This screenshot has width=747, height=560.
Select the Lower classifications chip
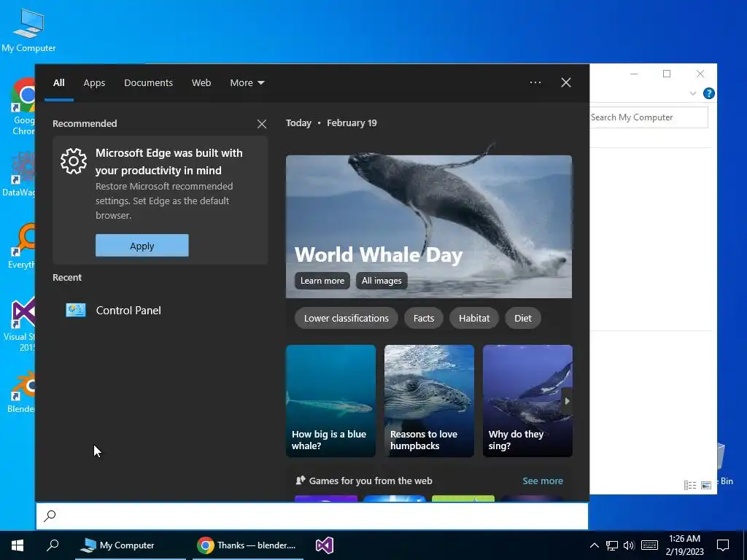click(347, 318)
